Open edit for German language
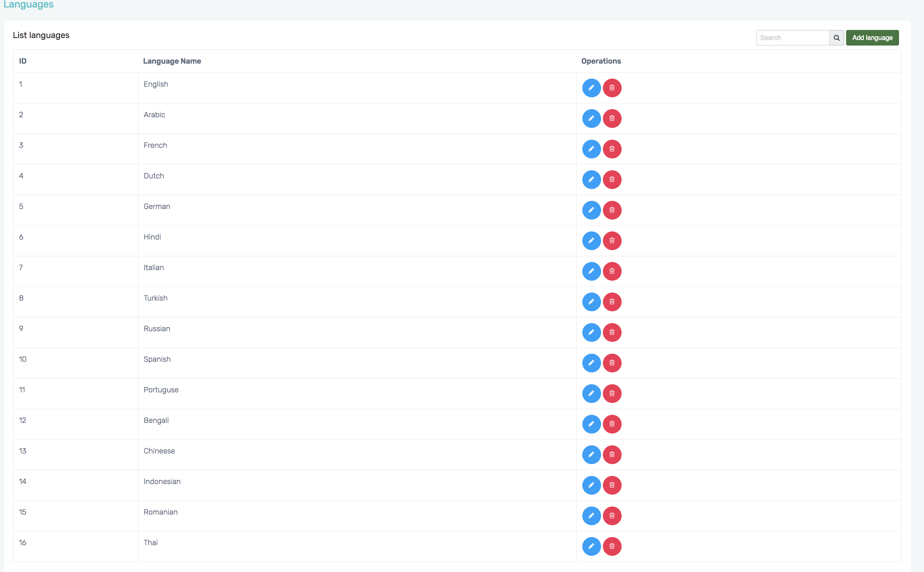Image resolution: width=924 pixels, height=572 pixels. click(x=591, y=210)
